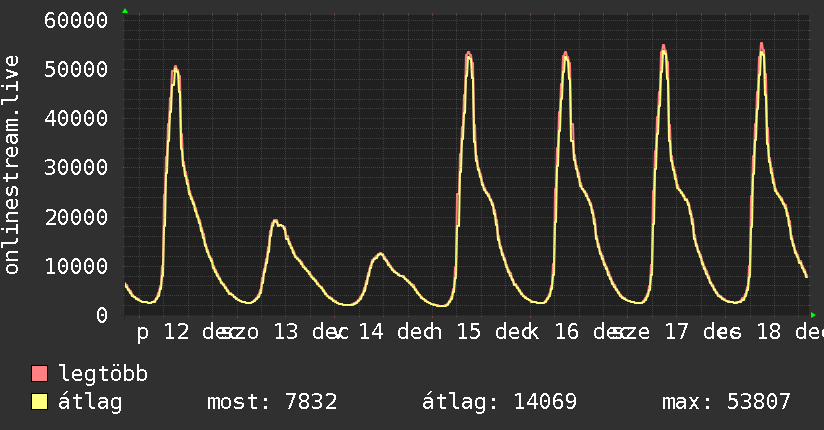Click the green arrow at the y-axis top
824x430 pixels.
(125, 11)
